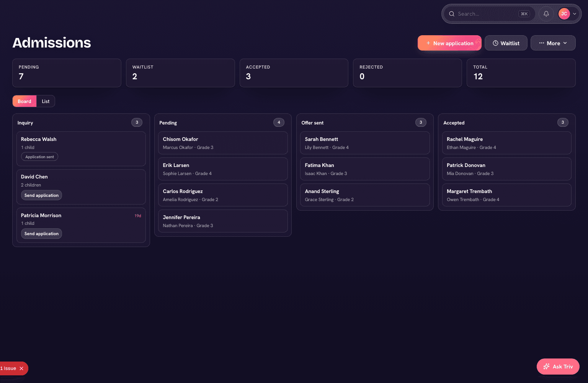Send application to Patricia Morrison
Screen dimensions: 588x383
click(x=41, y=234)
